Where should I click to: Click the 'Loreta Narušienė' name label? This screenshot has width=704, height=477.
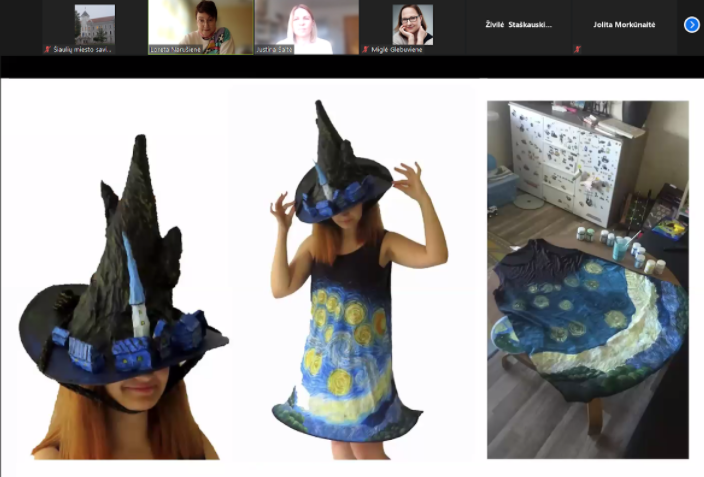[x=176, y=49]
